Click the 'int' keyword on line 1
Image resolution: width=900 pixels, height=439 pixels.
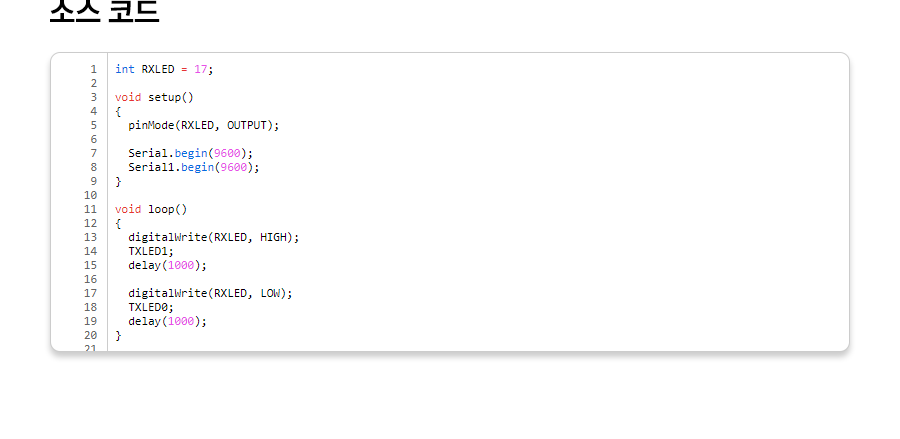point(124,69)
